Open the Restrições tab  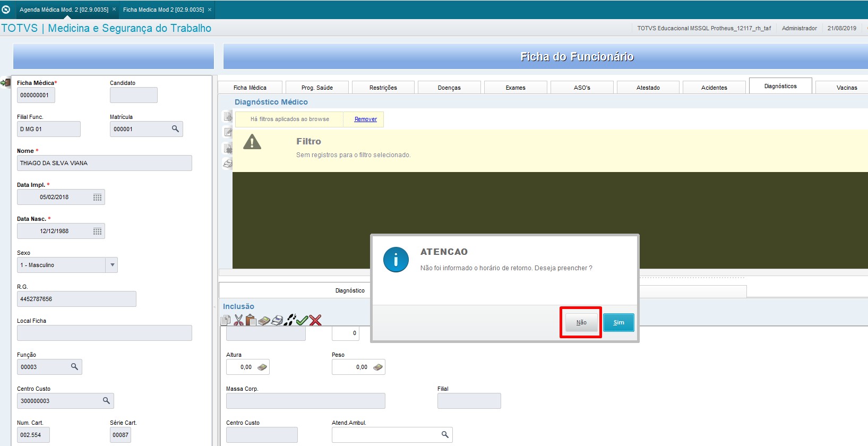tap(383, 88)
